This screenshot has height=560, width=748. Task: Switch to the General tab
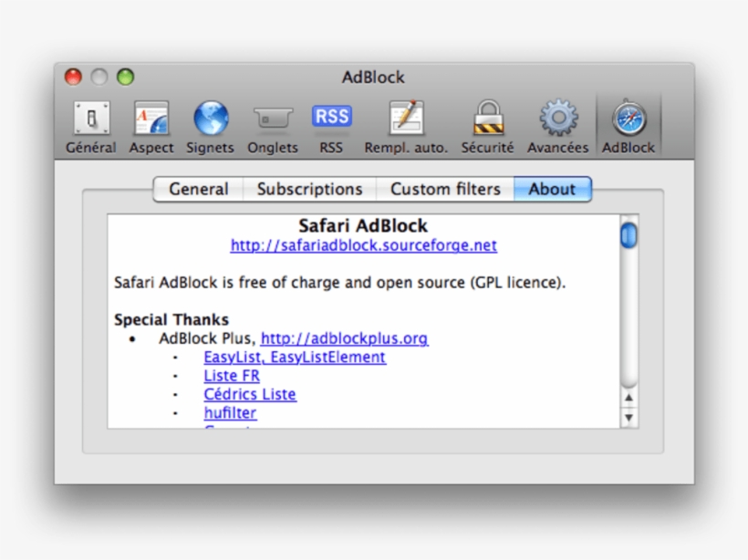click(x=199, y=189)
